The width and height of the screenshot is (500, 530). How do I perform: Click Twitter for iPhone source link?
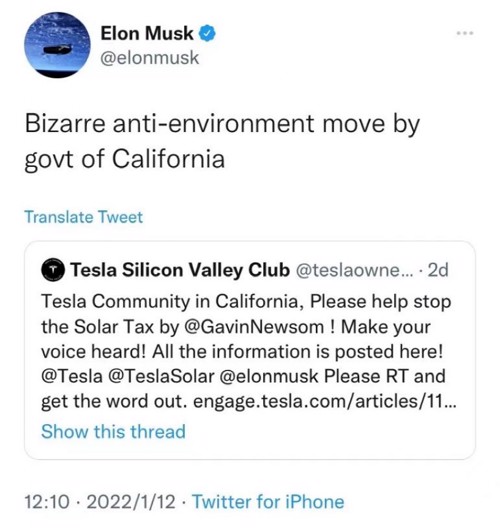(268, 502)
